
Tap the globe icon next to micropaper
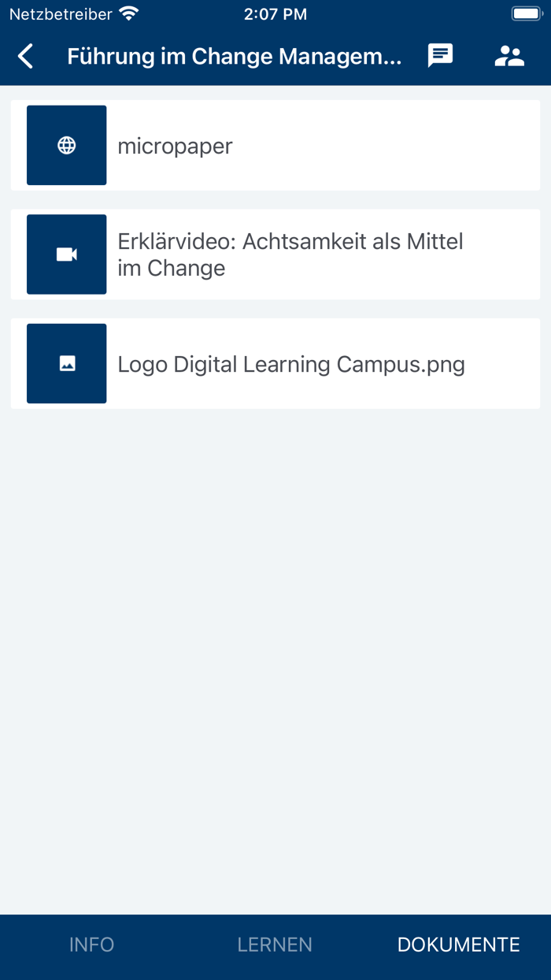(66, 145)
